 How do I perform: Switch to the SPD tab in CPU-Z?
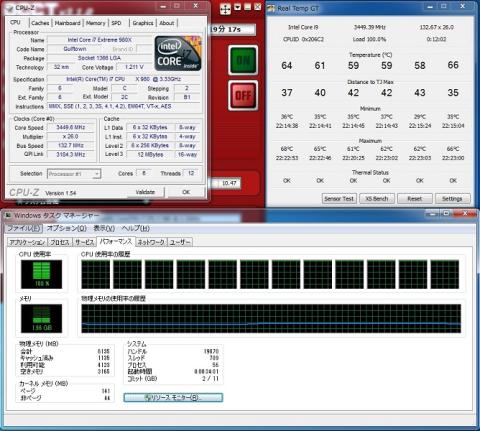[x=116, y=23]
